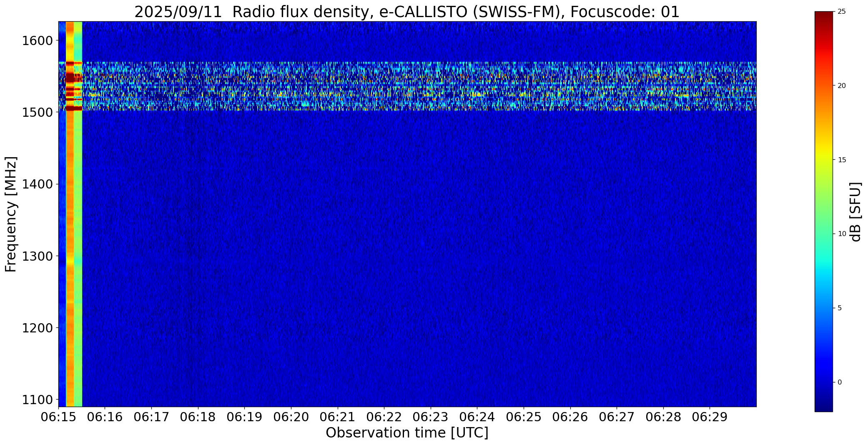Image resolution: width=868 pixels, height=445 pixels.
Task: Click the vertical color scale bar
Action: (x=823, y=212)
